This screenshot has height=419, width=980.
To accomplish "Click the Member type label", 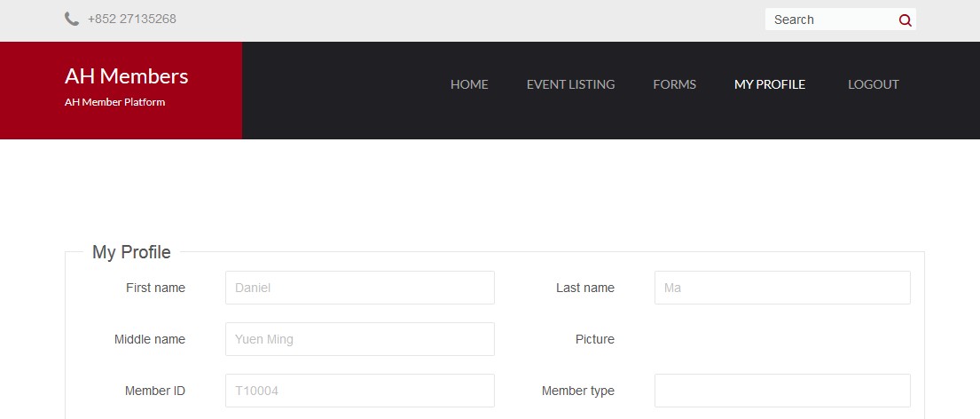I will pyautogui.click(x=578, y=391).
